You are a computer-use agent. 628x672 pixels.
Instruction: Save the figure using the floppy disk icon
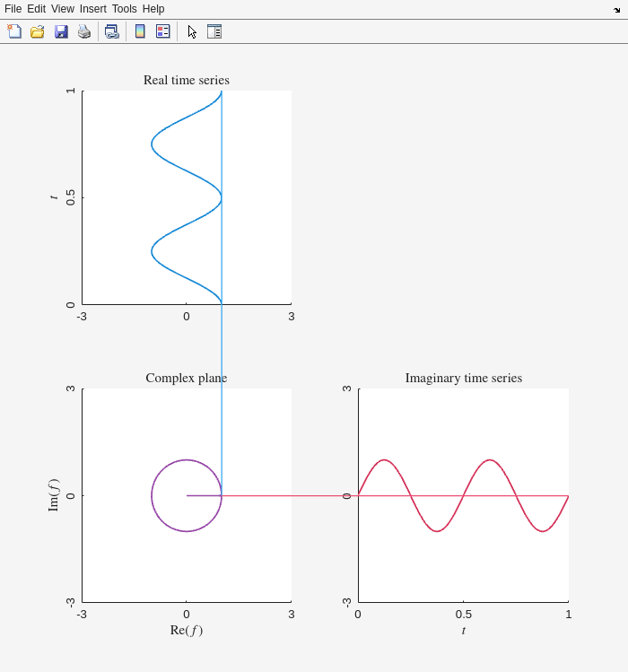(61, 31)
